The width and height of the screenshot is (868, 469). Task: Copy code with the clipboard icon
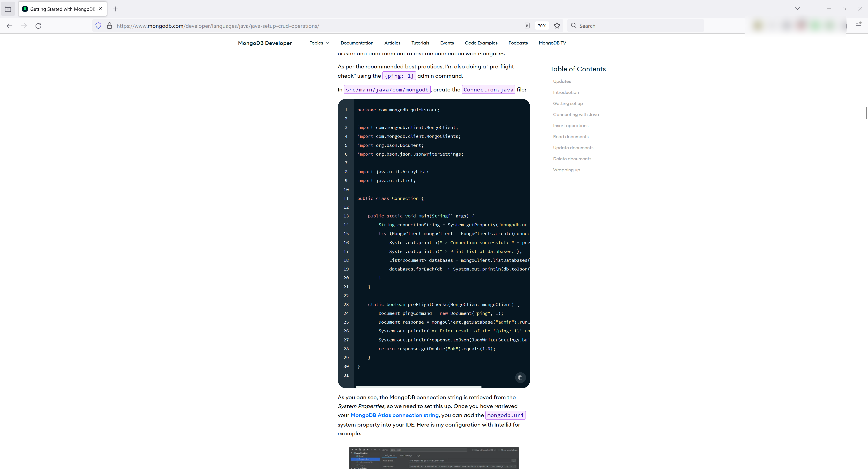(x=520, y=377)
